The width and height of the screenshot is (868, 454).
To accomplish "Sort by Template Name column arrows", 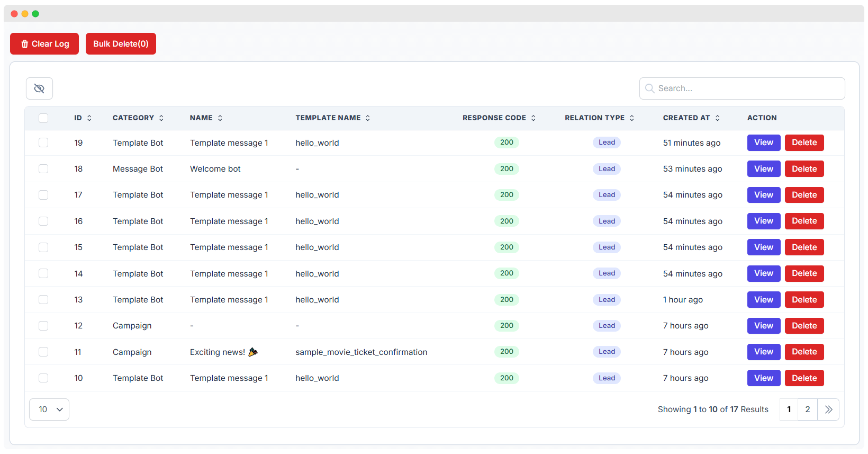I will click(368, 118).
